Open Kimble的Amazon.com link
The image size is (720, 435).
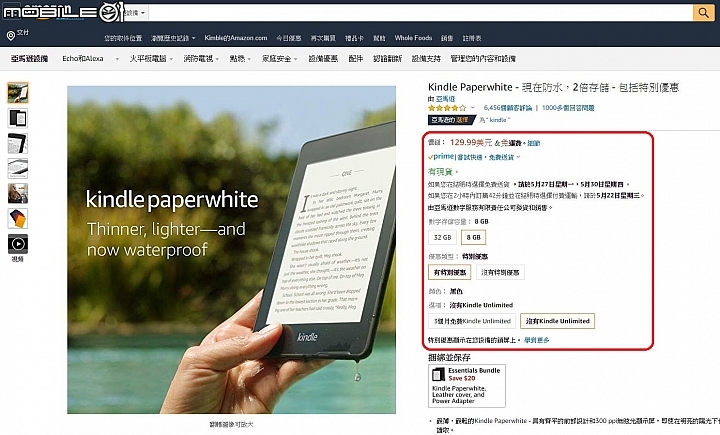click(236, 38)
